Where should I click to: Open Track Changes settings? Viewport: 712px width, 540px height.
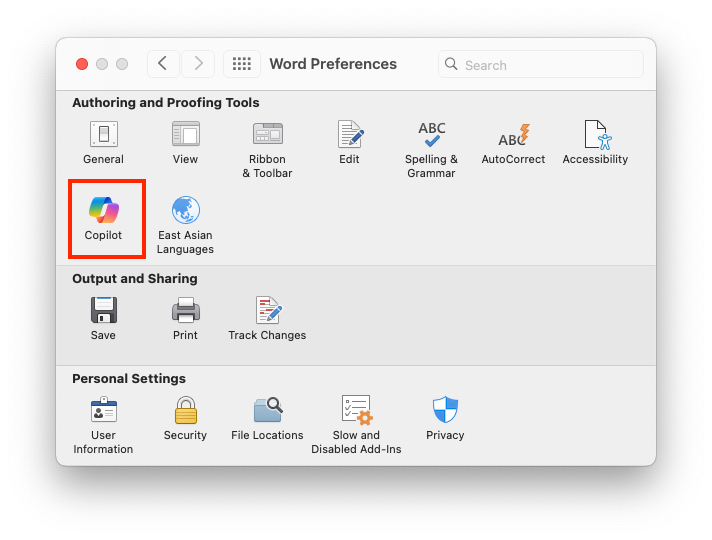267,311
